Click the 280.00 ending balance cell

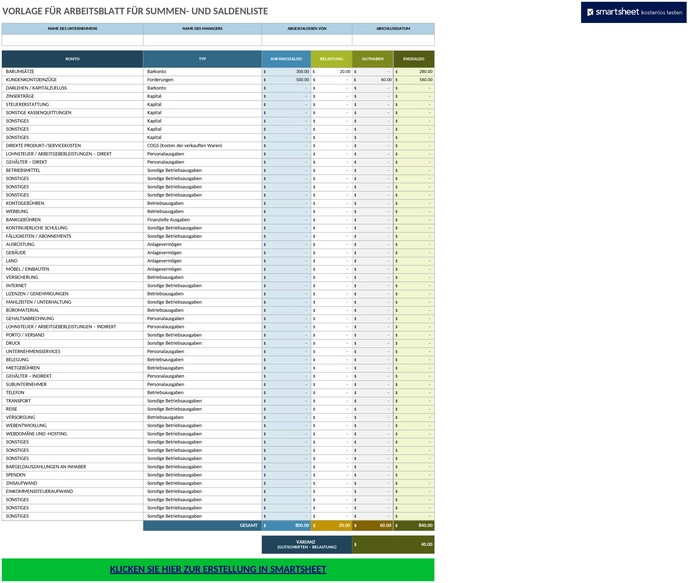pos(414,71)
